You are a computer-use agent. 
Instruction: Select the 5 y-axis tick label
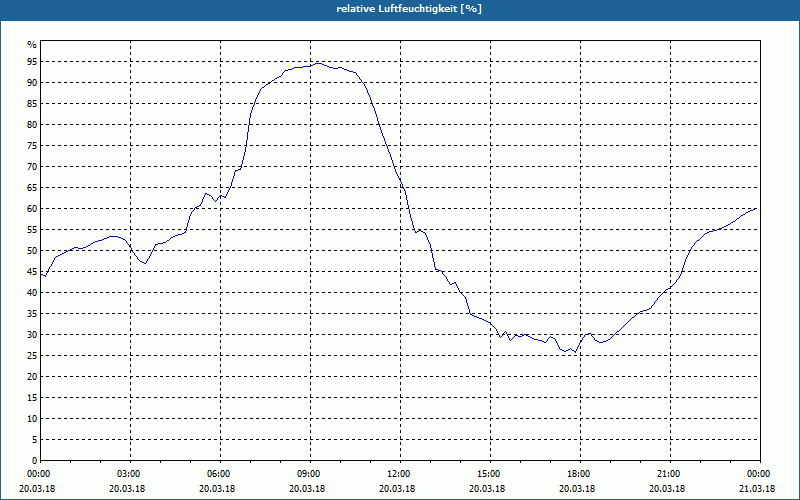(34, 440)
